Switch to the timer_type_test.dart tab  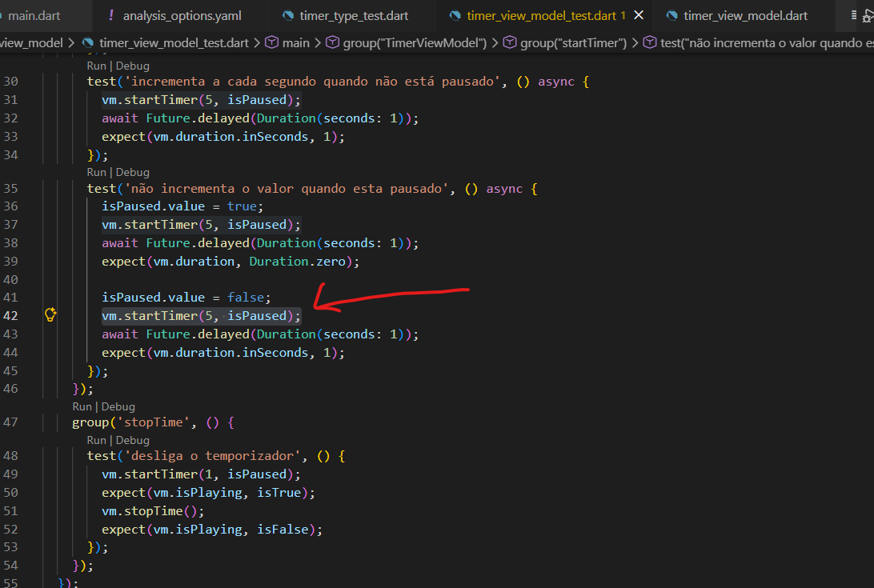pos(354,16)
